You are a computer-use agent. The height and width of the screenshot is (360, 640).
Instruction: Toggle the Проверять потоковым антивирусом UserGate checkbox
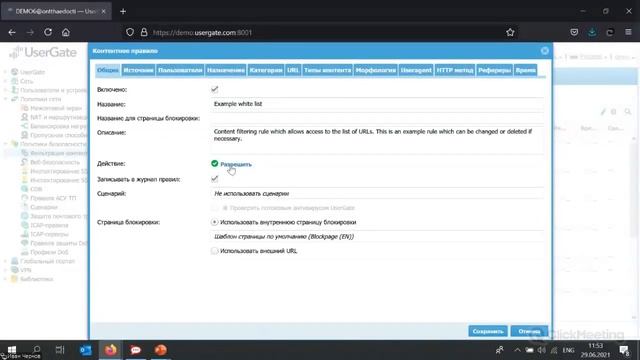215,208
